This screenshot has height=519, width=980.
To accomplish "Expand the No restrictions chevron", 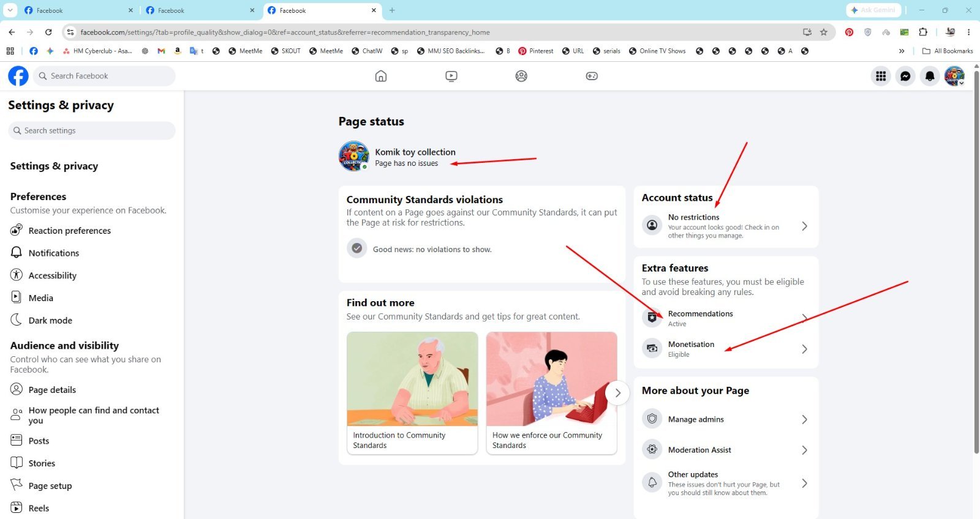I will coord(805,226).
